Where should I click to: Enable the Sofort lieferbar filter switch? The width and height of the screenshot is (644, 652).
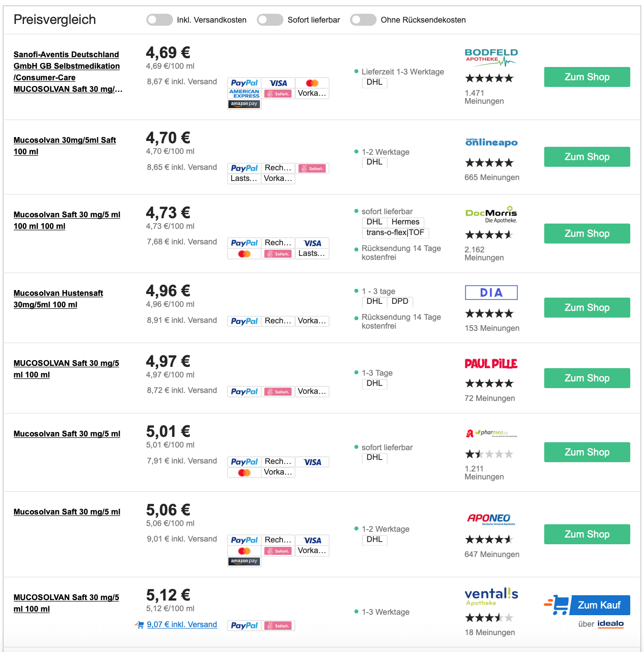tap(270, 20)
